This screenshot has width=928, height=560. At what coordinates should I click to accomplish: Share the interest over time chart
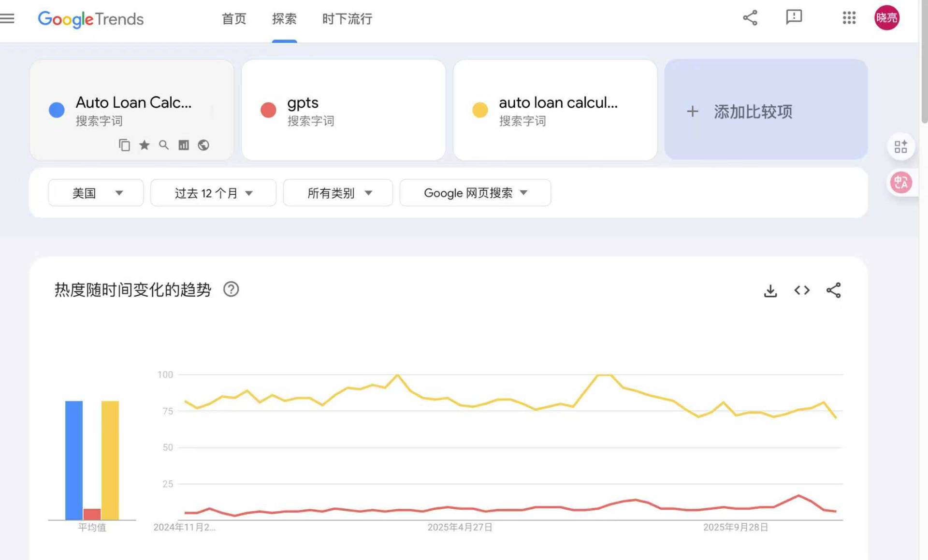(834, 290)
